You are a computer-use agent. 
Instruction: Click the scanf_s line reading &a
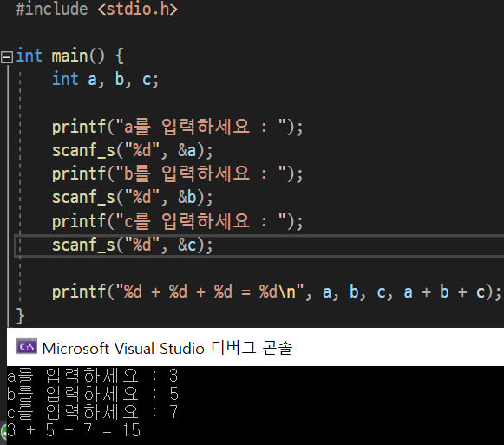pyautogui.click(x=133, y=150)
